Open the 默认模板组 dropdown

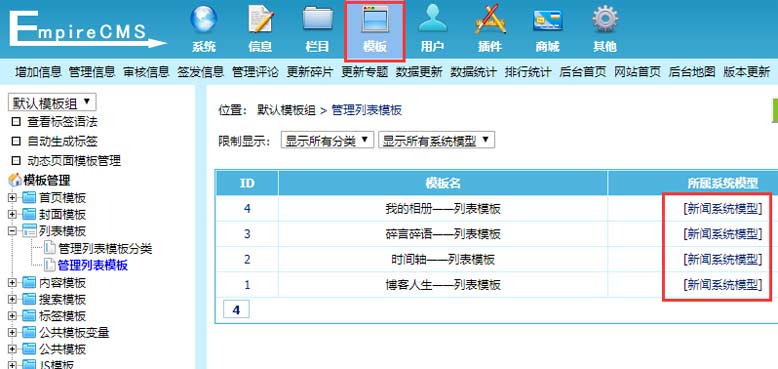click(x=52, y=103)
